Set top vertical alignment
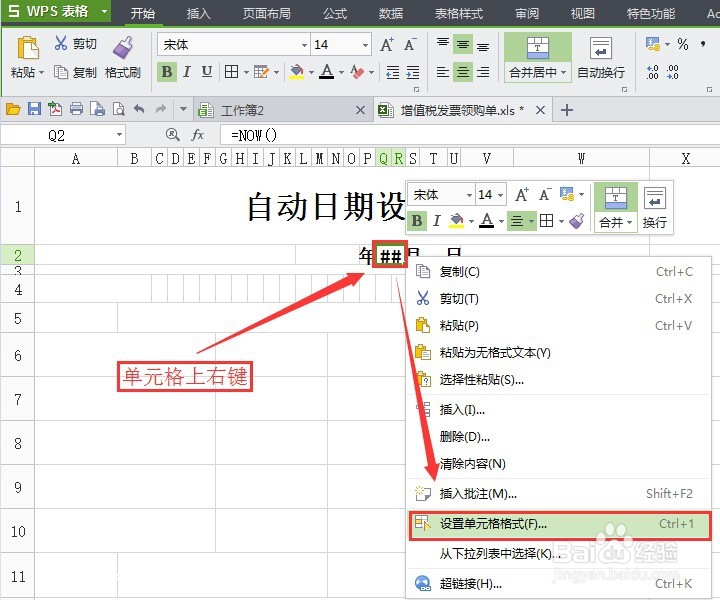Viewport: 720px width, 600px height. point(443,43)
